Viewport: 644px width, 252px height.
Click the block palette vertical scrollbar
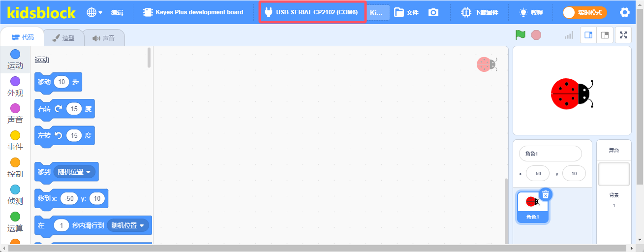coord(149,58)
